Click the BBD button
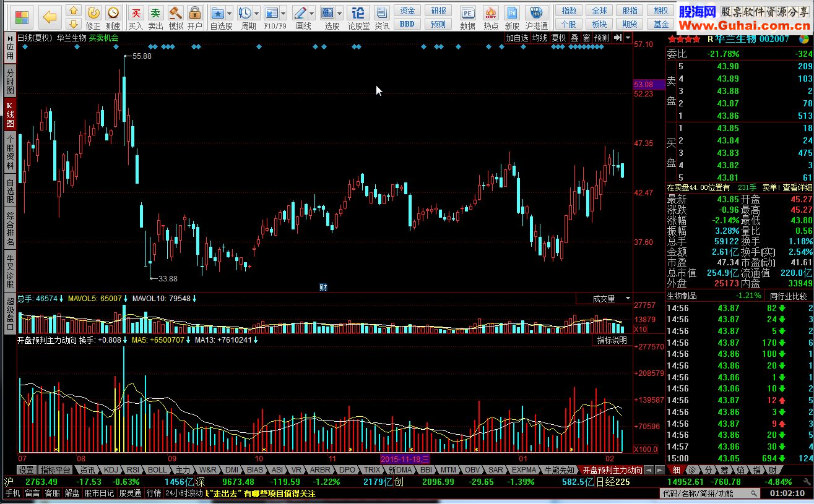Image resolution: width=814 pixels, height=504 pixels. click(407, 23)
